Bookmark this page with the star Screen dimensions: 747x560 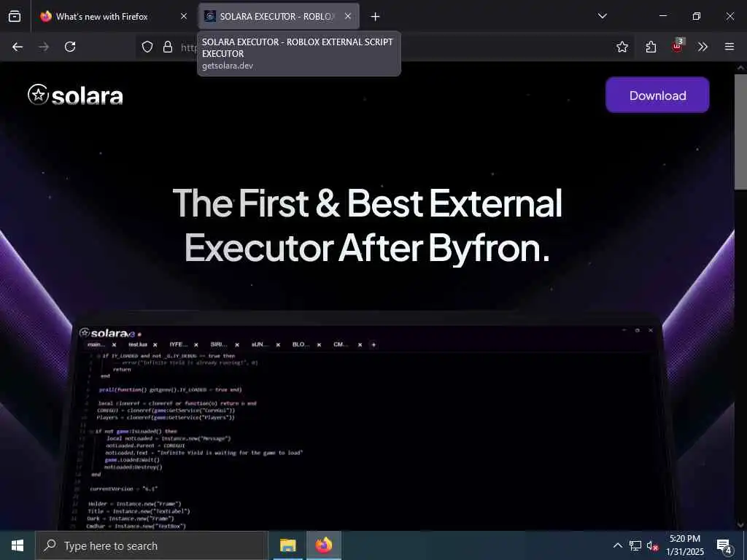tap(622, 47)
